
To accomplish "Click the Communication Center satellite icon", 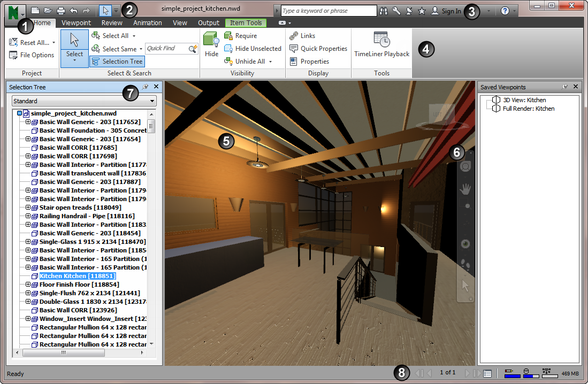I will coord(409,11).
